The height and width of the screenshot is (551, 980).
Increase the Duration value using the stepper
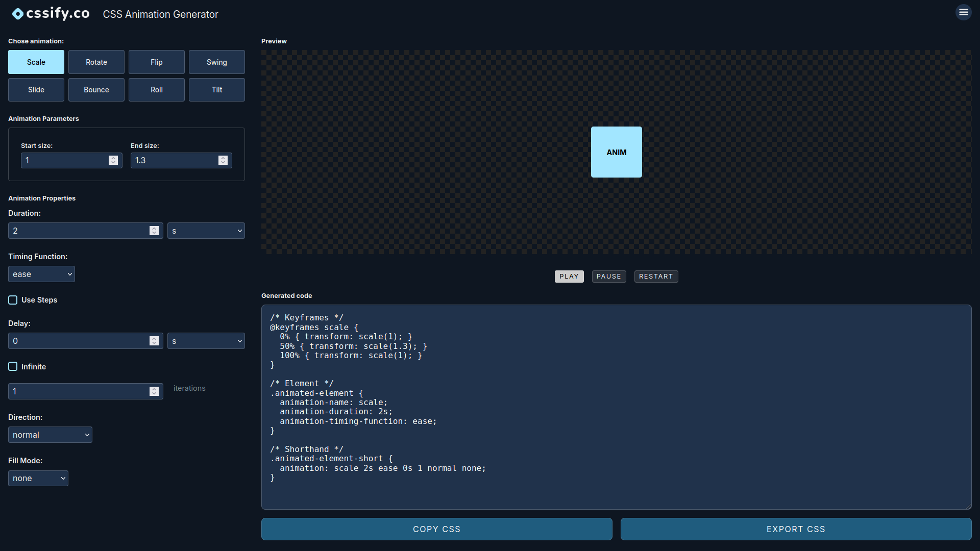(154, 228)
